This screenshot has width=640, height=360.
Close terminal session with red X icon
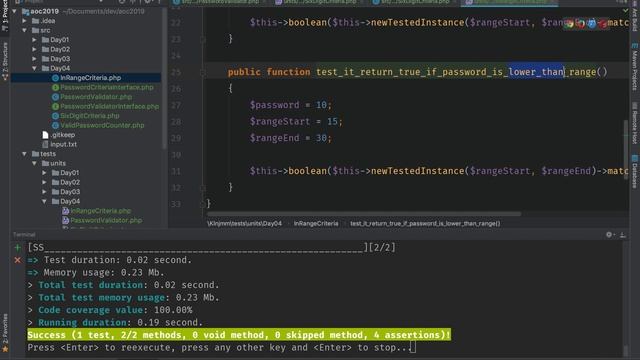18,260
